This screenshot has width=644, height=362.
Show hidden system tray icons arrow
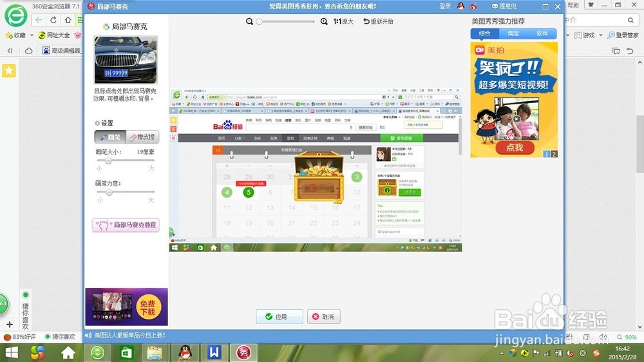(x=502, y=354)
